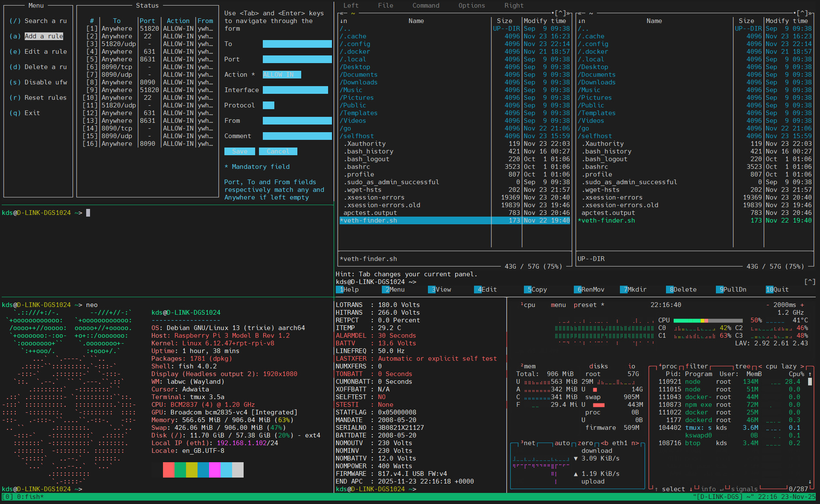Open the Action ALLOW IN selector
The image size is (820, 504).
(282, 75)
